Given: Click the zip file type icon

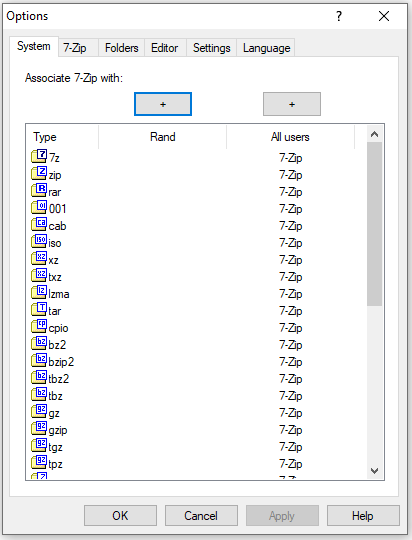Looking at the screenshot, I should [39, 173].
